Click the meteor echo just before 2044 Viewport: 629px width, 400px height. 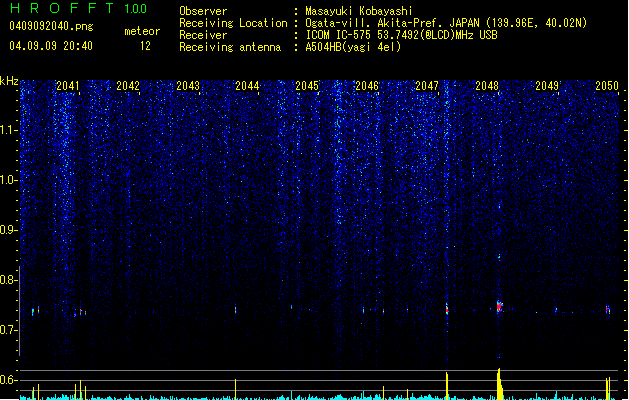(235, 310)
